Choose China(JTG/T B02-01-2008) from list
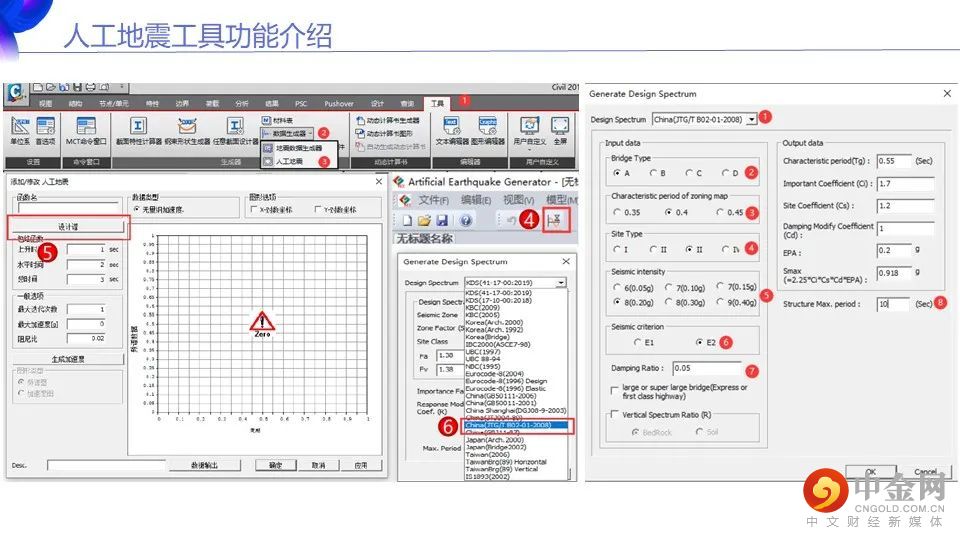The image size is (960, 540). pyautogui.click(x=516, y=425)
